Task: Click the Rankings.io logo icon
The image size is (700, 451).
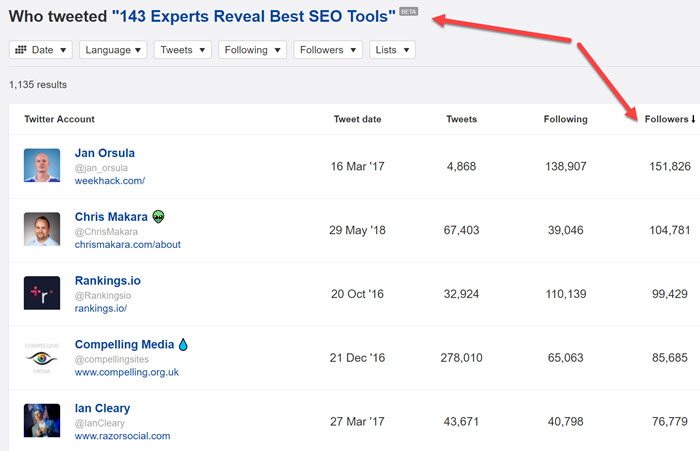Action: [x=42, y=293]
